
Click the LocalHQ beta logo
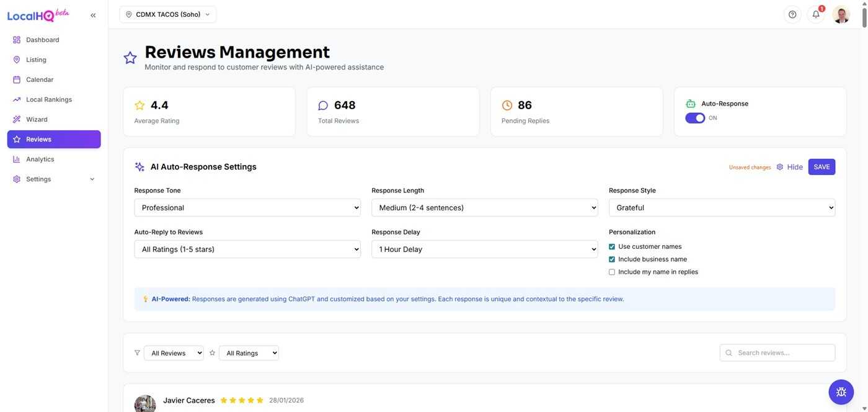[x=38, y=15]
